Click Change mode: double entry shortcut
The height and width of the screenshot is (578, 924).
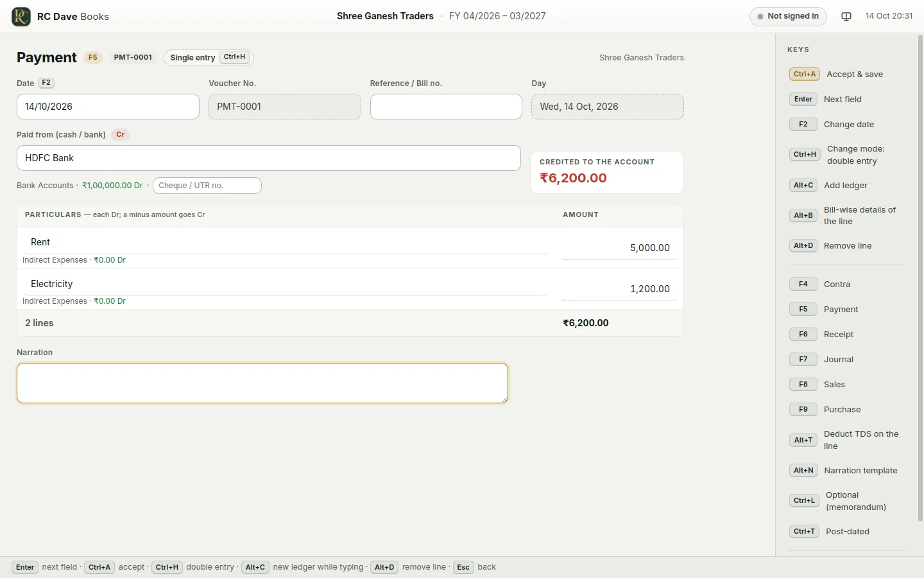pyautogui.click(x=846, y=155)
